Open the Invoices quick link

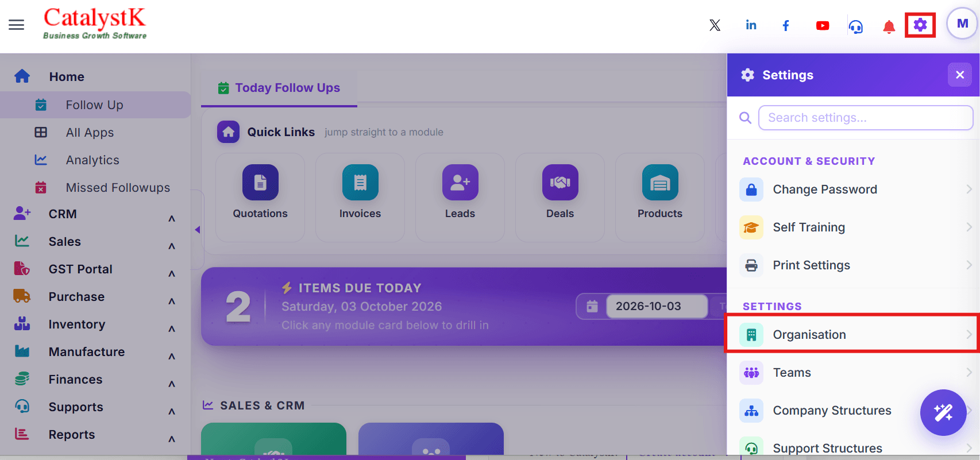coord(360,197)
